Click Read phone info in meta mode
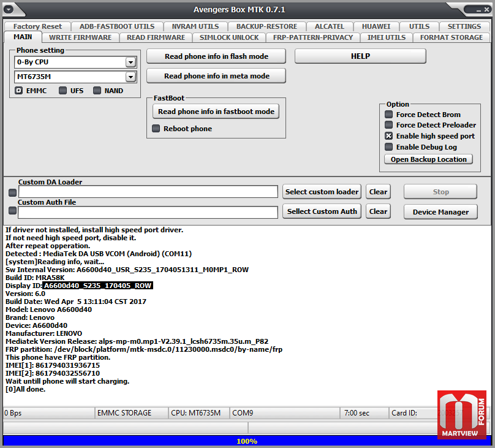The height and width of the screenshot is (448, 495). pyautogui.click(x=216, y=76)
